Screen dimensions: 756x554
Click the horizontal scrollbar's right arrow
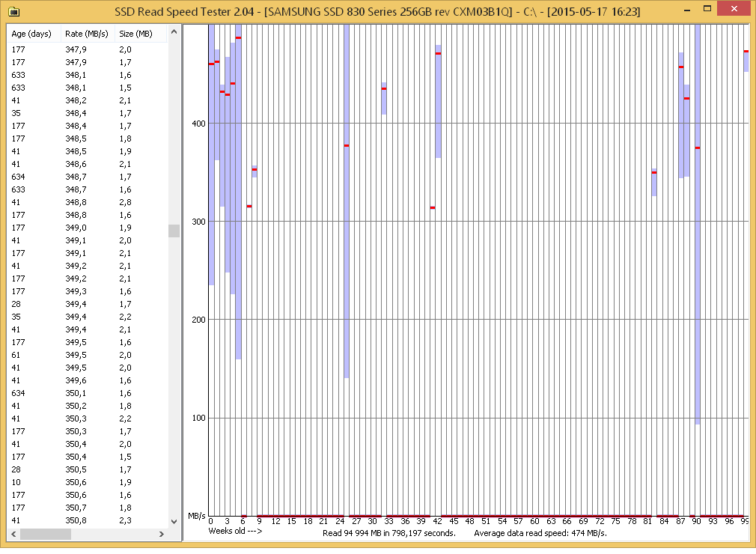[162, 535]
